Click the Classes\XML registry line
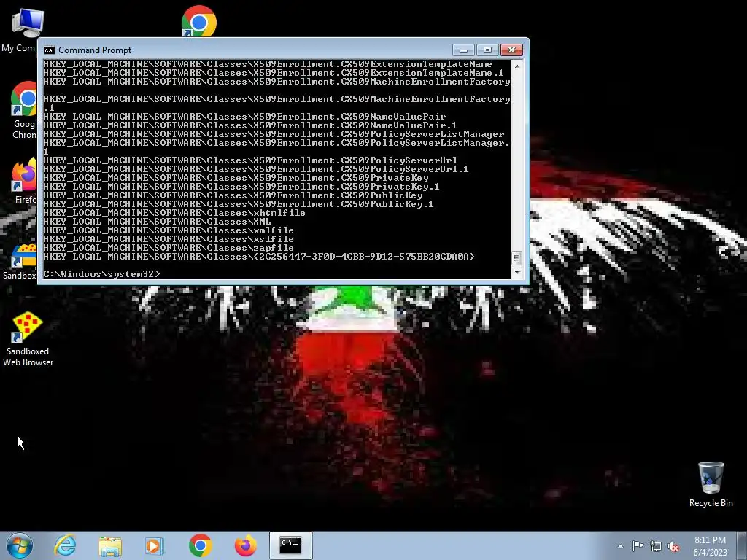 click(x=157, y=222)
